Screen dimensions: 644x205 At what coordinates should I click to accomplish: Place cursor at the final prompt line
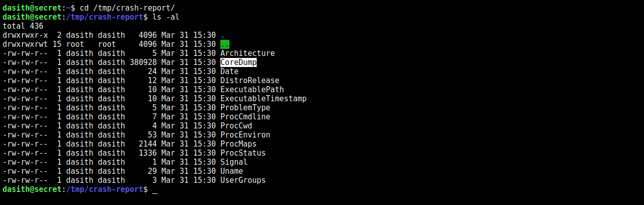pos(155,189)
